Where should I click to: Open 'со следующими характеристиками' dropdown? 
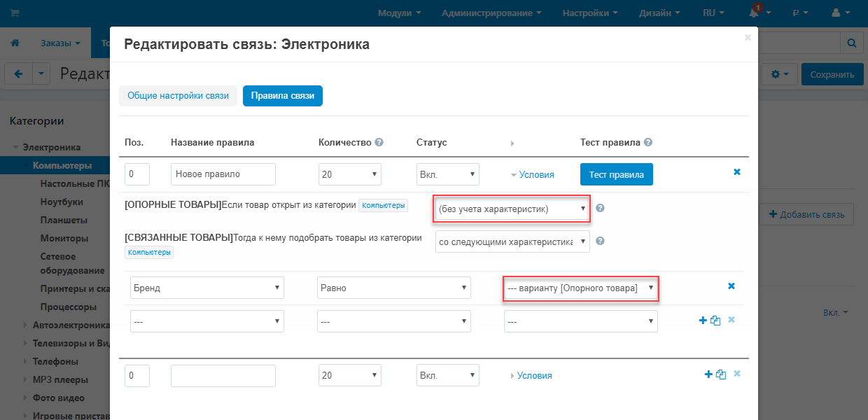pyautogui.click(x=512, y=241)
